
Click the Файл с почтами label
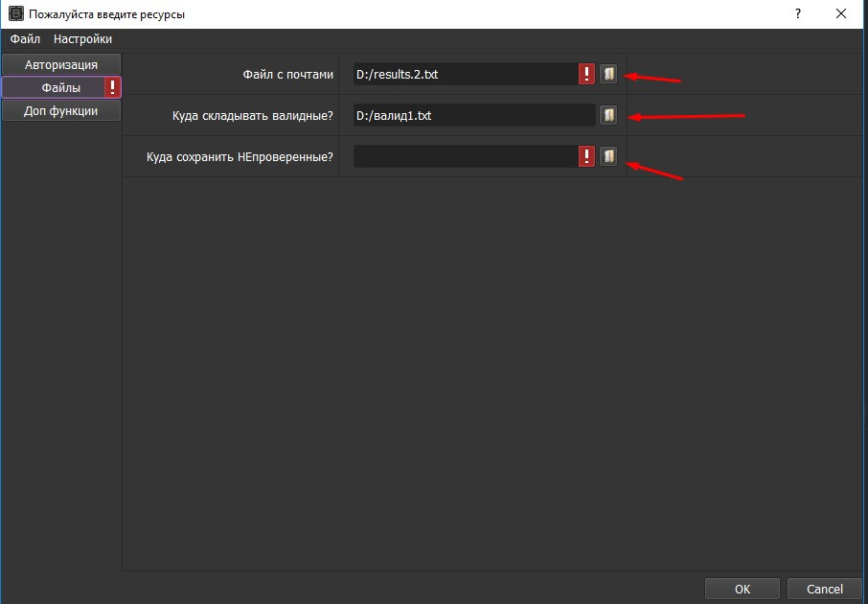289,74
